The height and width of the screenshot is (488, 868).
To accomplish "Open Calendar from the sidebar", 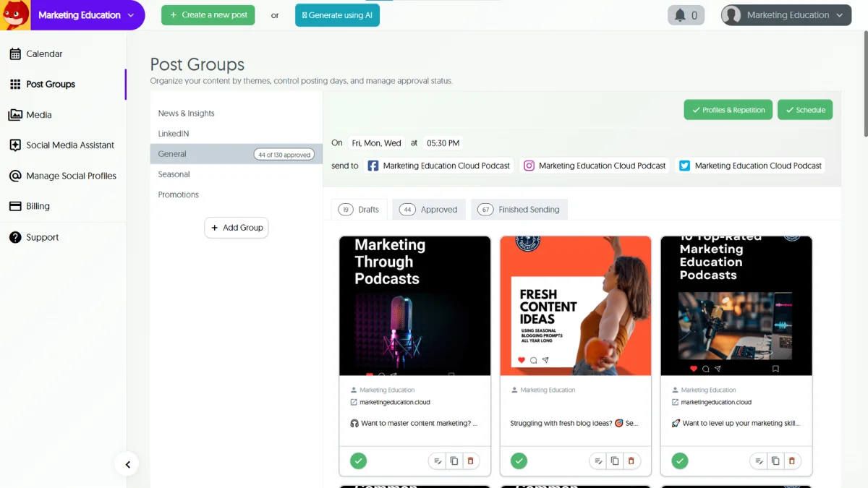I will coord(44,53).
